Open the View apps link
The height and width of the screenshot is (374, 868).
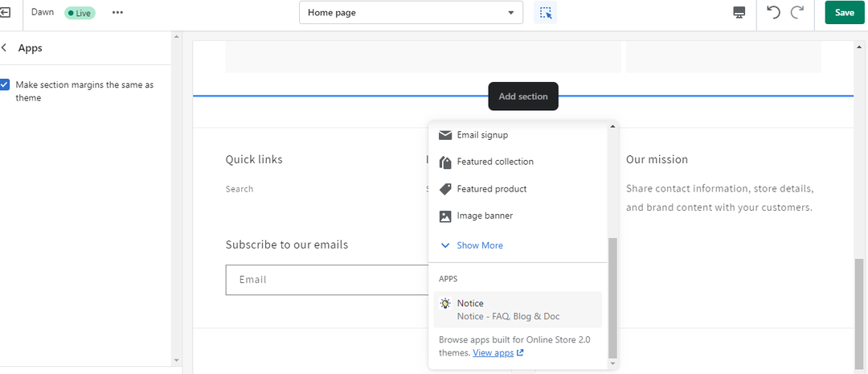[497, 353]
